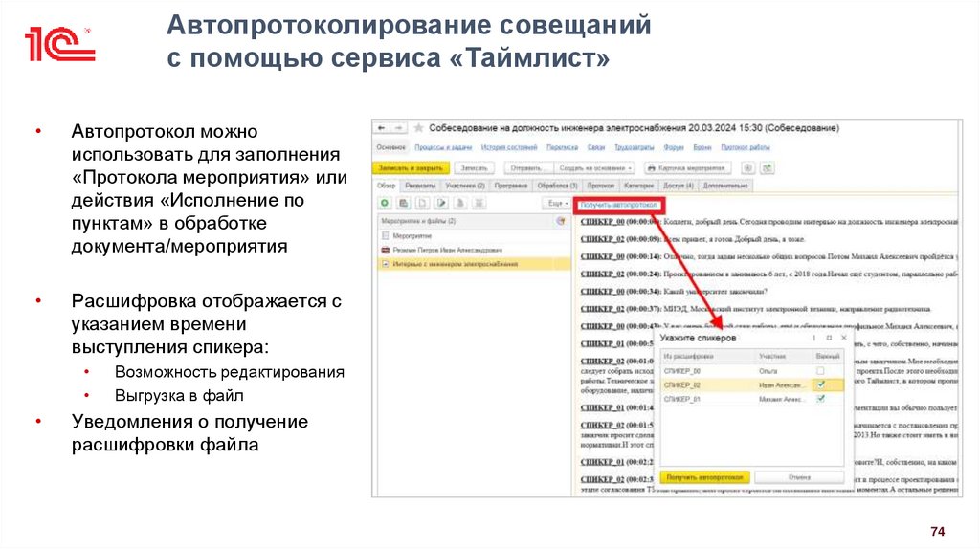Click the greyed sixth icon in files toolbar

coord(479,203)
